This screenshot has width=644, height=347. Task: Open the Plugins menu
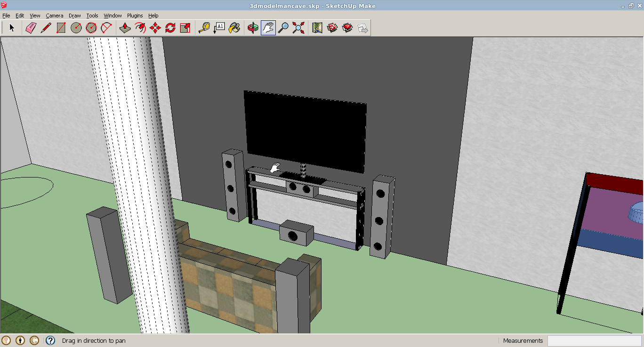tap(135, 16)
